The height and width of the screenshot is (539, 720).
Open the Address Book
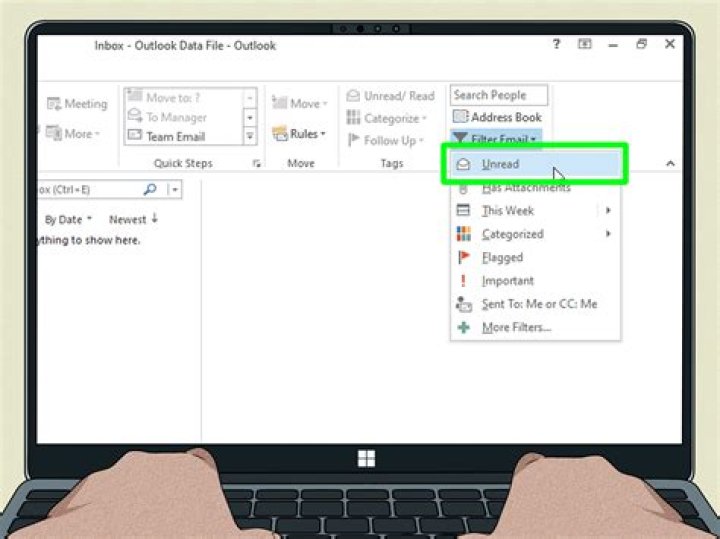coord(497,117)
